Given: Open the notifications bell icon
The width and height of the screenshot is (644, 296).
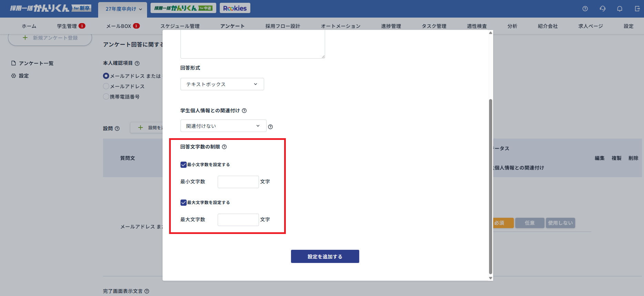Looking at the screenshot, I should tap(620, 9).
